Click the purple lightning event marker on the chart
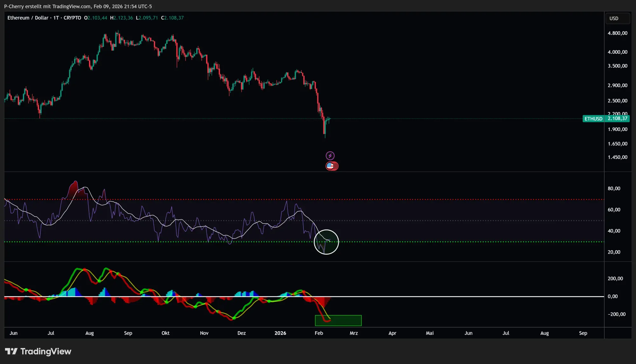The image size is (636, 364). (x=330, y=155)
